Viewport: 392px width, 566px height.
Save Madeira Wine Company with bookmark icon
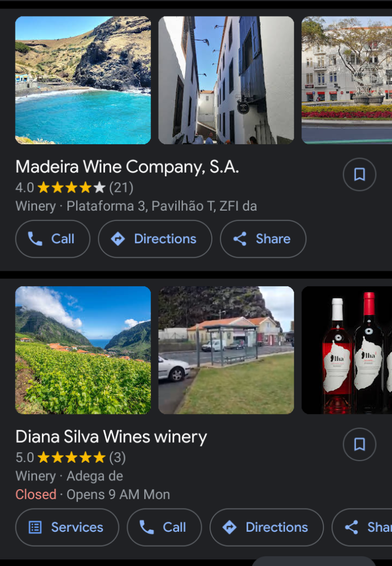click(x=359, y=175)
